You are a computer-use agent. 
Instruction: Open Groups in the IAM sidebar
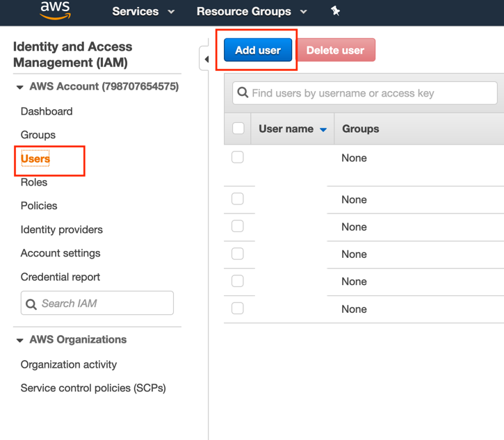[x=38, y=135]
